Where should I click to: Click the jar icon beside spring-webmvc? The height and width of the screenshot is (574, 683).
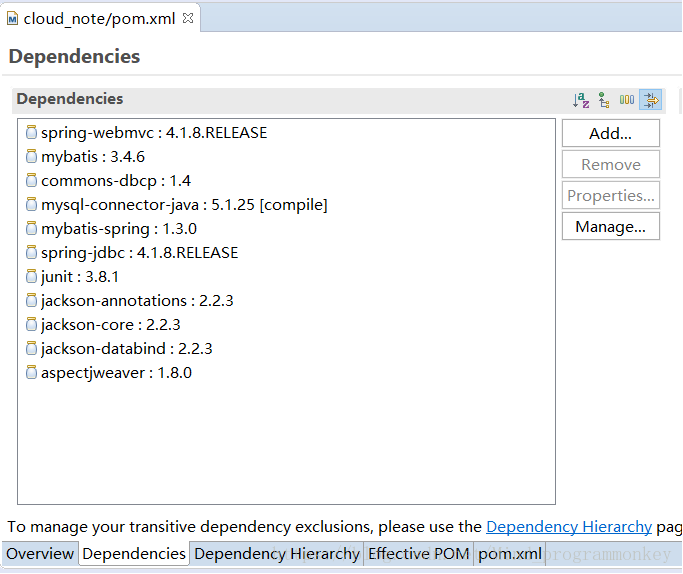coord(31,132)
